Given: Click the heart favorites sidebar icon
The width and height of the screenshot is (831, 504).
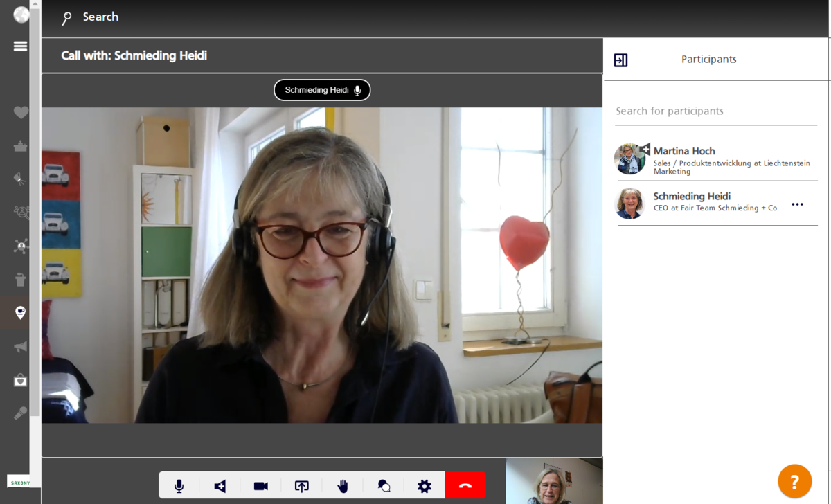Looking at the screenshot, I should (x=21, y=112).
